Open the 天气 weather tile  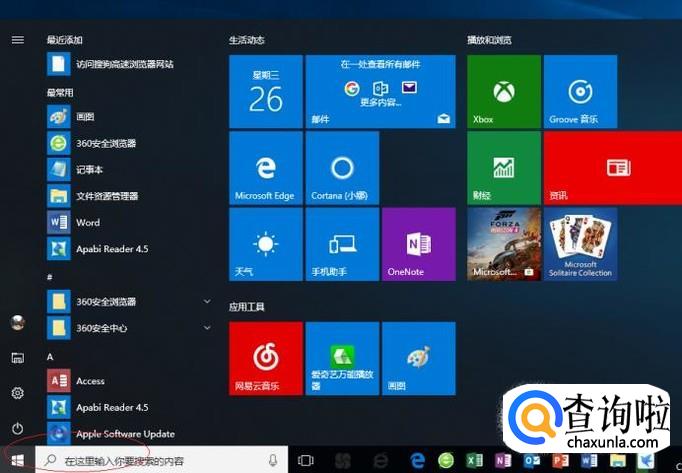pyautogui.click(x=266, y=244)
